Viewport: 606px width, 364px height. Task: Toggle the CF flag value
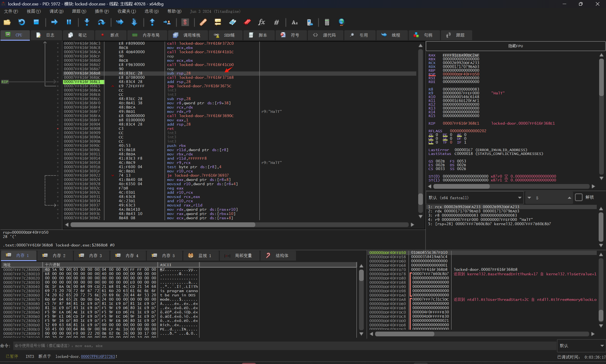coord(437,142)
